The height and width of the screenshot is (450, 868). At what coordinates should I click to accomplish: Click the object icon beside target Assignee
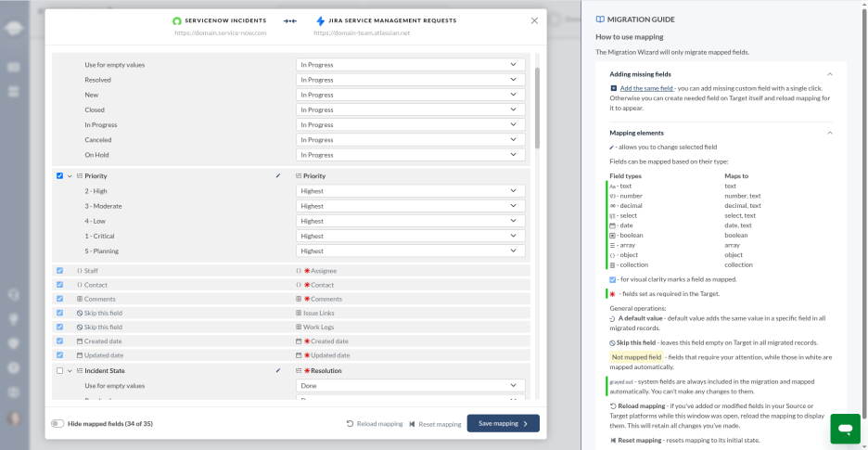click(299, 270)
